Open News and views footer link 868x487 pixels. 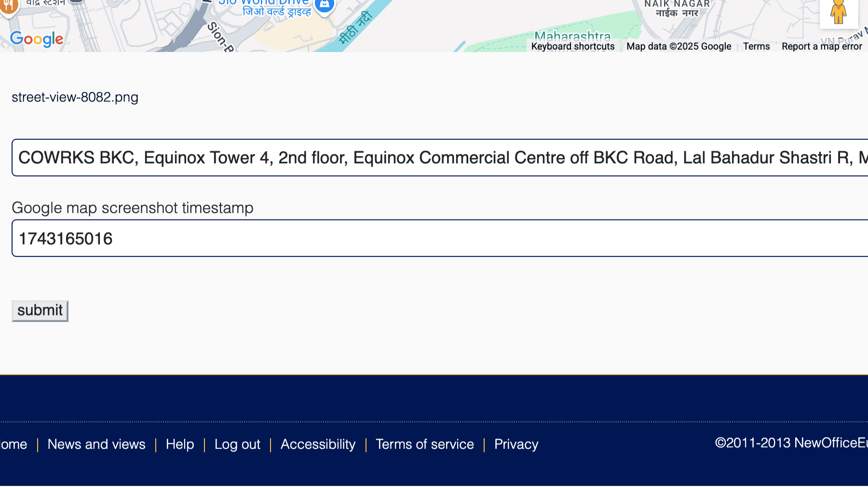coord(96,444)
